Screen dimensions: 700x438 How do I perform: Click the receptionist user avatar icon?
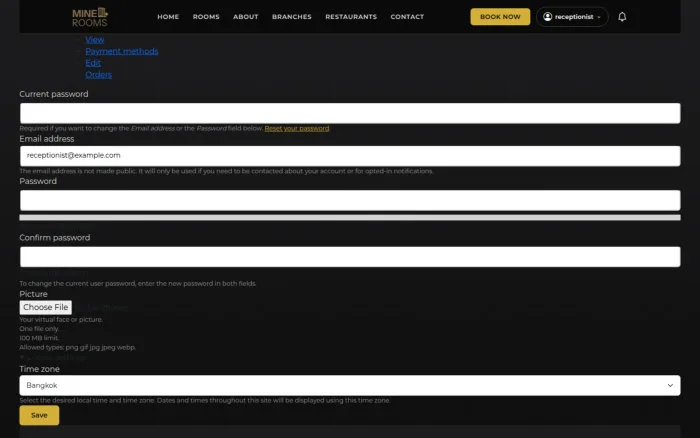(547, 17)
